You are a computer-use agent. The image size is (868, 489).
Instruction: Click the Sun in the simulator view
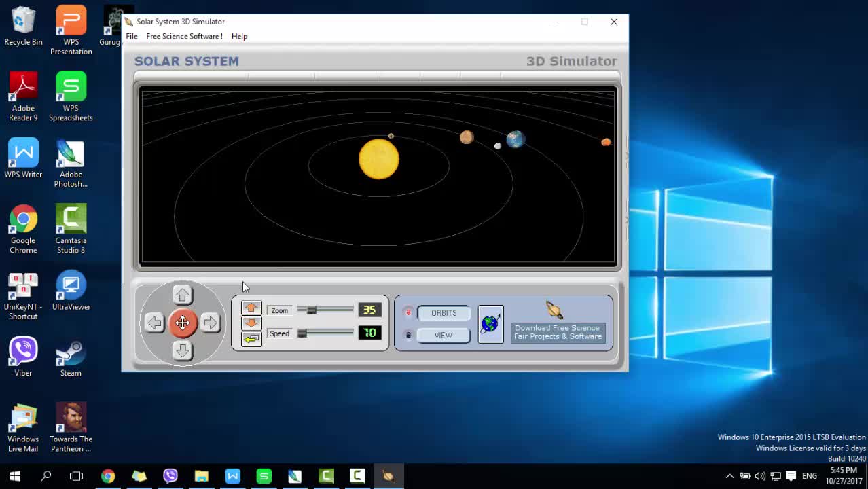point(379,159)
